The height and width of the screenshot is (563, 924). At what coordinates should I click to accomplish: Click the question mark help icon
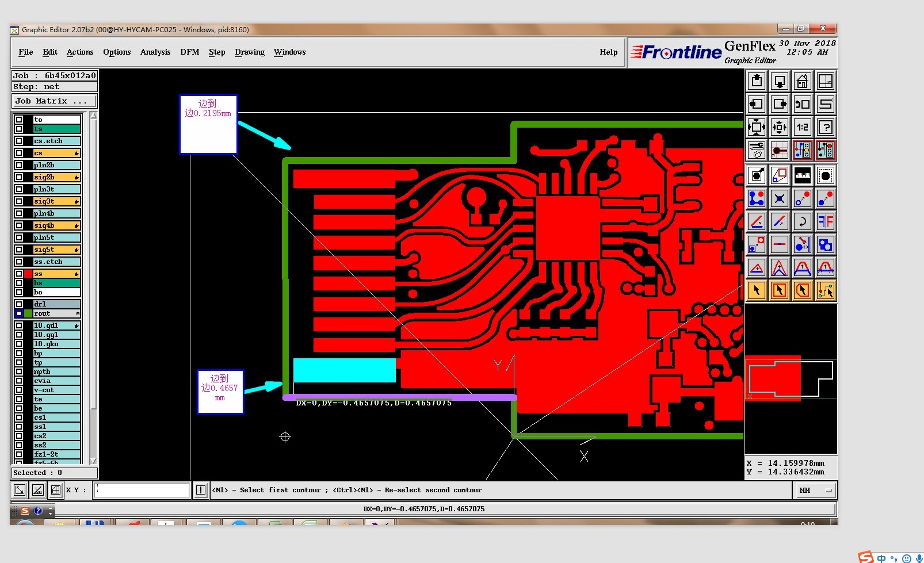pos(826,127)
